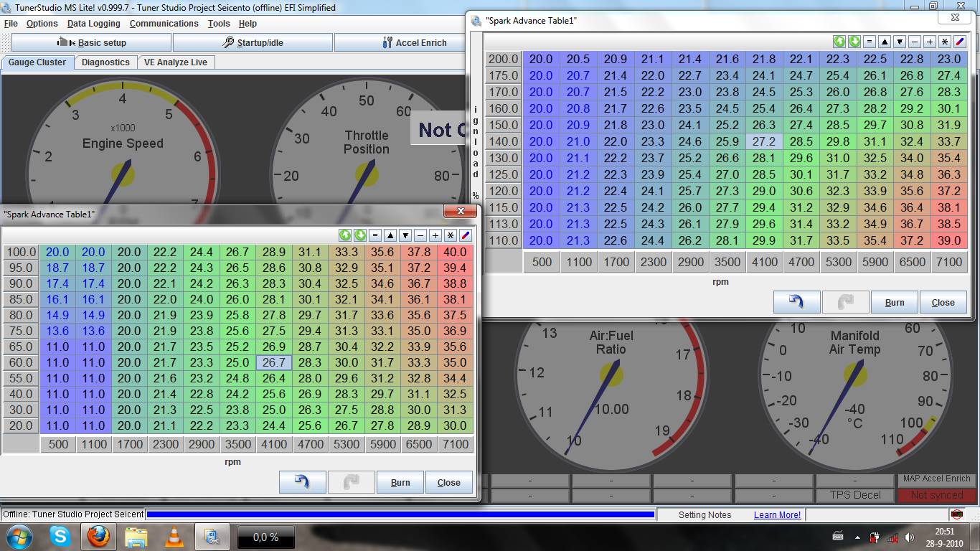Viewport: 980px width, 551px height.
Task: Open the Startup/idle dropdown button
Action: tap(253, 43)
